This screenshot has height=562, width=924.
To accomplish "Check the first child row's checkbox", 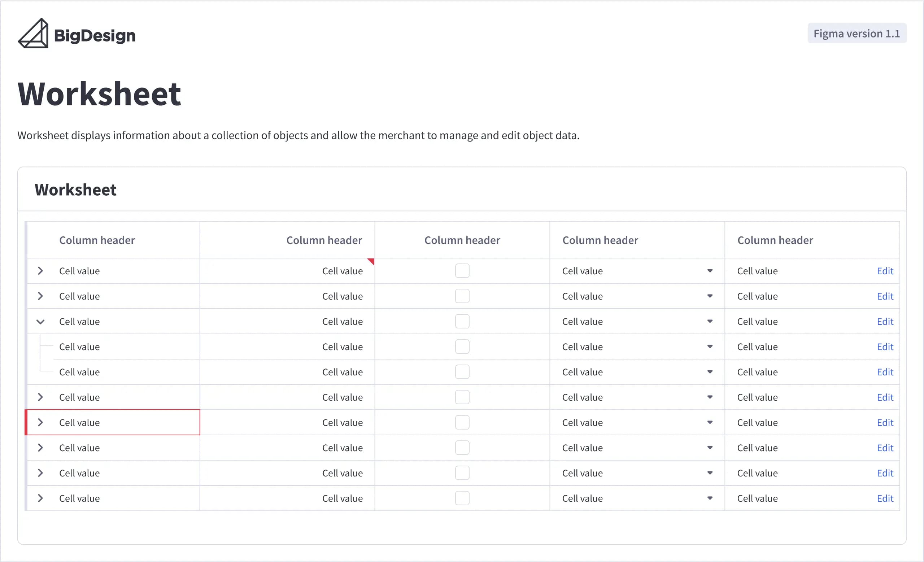I will point(462,347).
